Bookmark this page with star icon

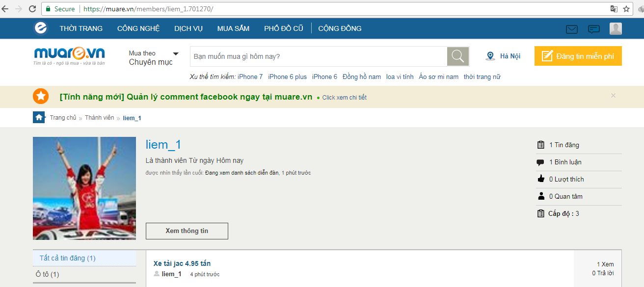(626, 9)
